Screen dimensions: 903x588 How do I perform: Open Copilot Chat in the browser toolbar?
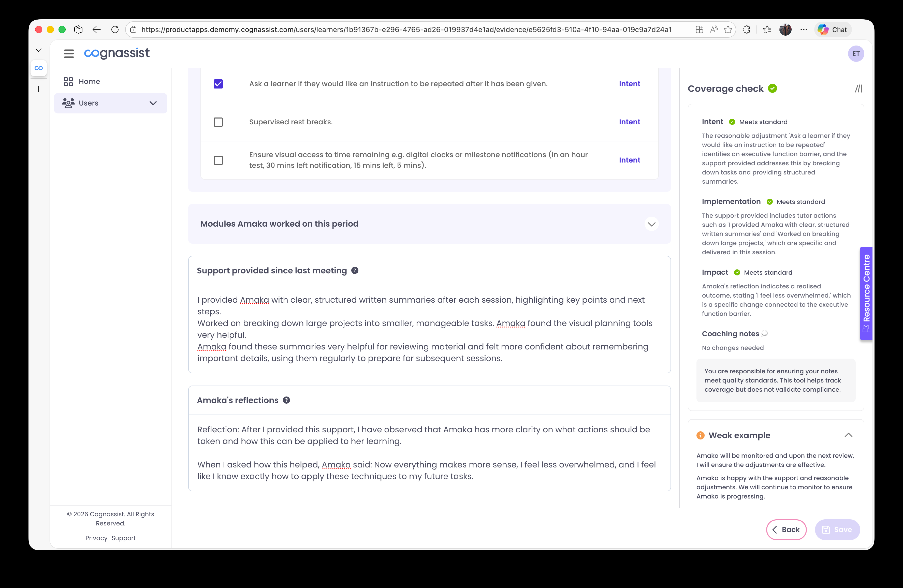(x=833, y=30)
